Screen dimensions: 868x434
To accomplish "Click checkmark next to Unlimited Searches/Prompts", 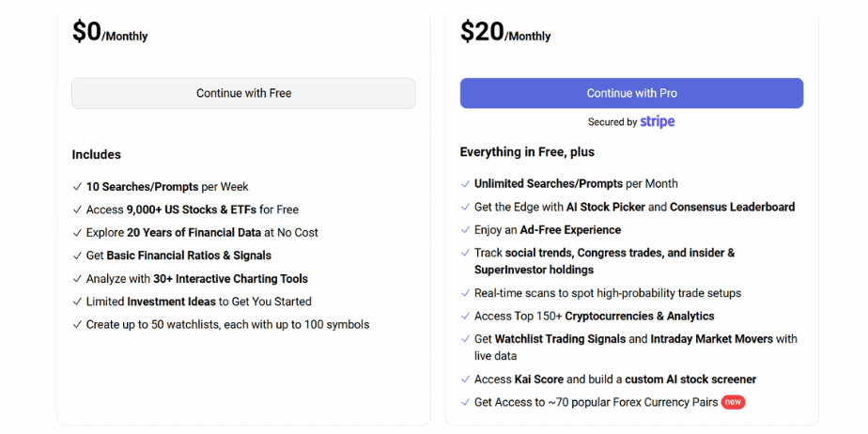I will point(465,184).
